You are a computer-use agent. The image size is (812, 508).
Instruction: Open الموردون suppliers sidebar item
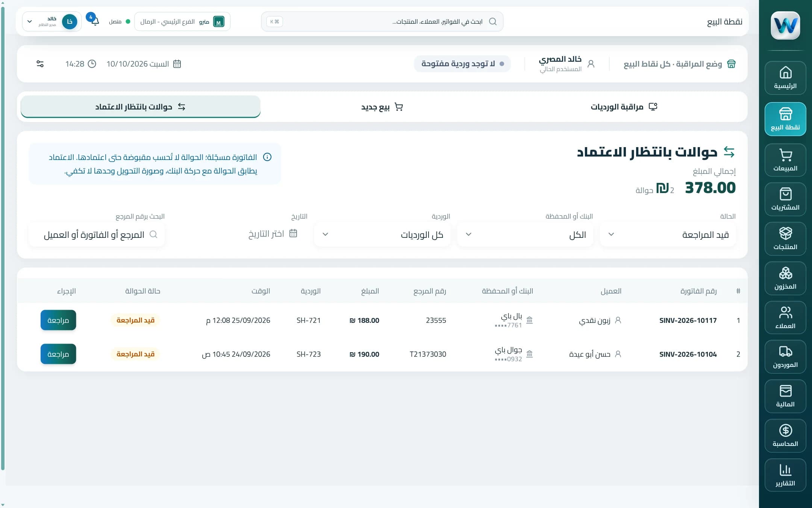point(785,357)
